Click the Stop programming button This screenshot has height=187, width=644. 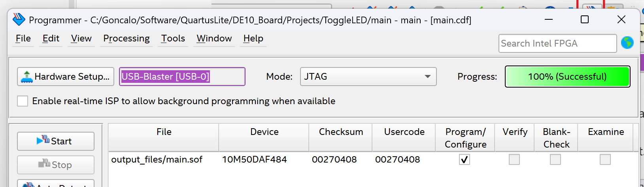click(56, 165)
